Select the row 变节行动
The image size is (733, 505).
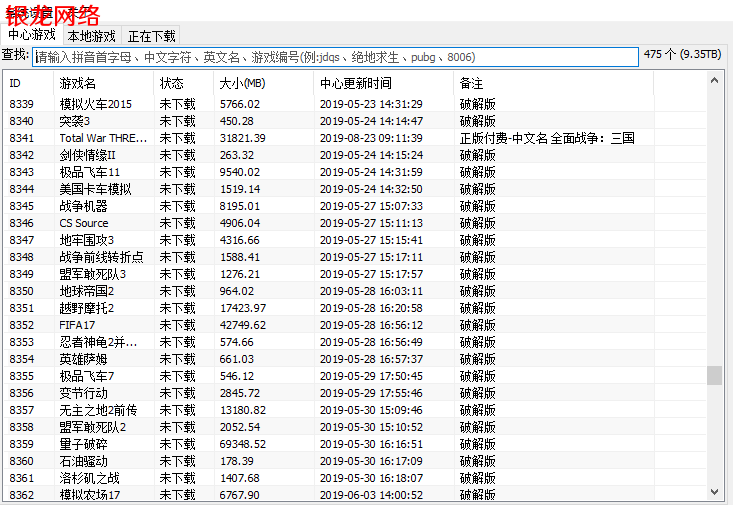point(354,393)
